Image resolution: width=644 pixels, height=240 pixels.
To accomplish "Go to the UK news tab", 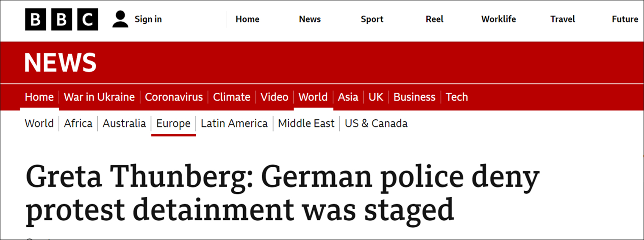I will (x=376, y=97).
